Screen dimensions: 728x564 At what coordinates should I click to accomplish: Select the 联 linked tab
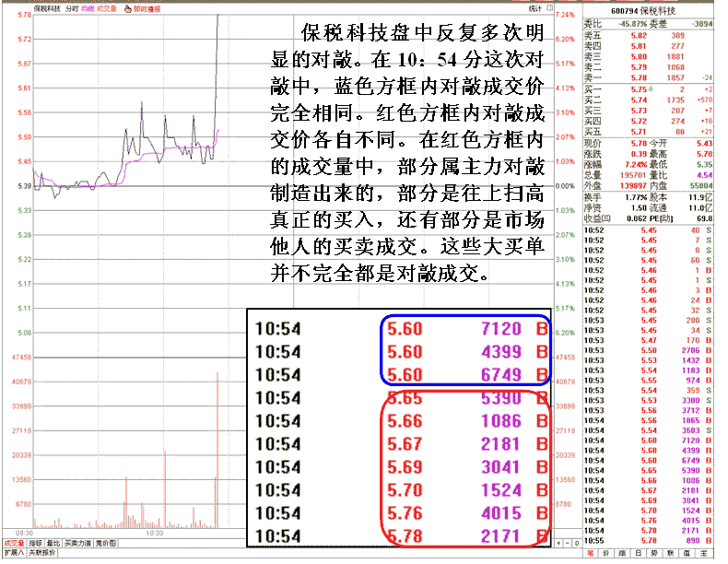tap(671, 553)
